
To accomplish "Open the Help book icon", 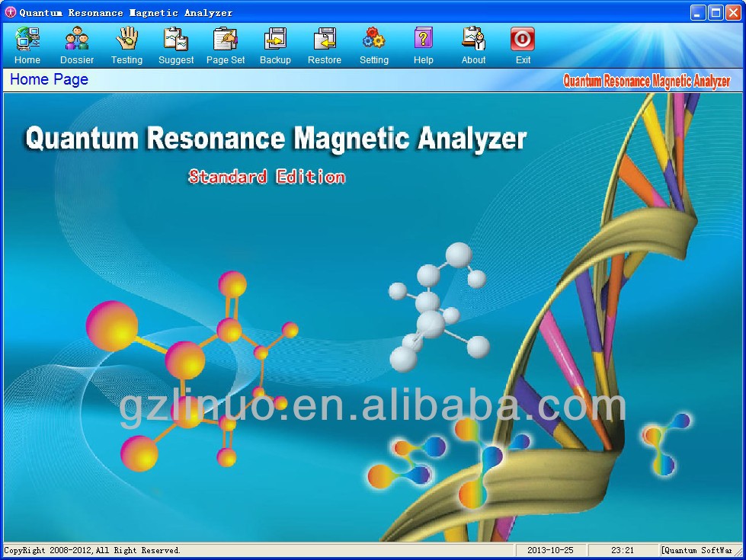I will click(424, 39).
